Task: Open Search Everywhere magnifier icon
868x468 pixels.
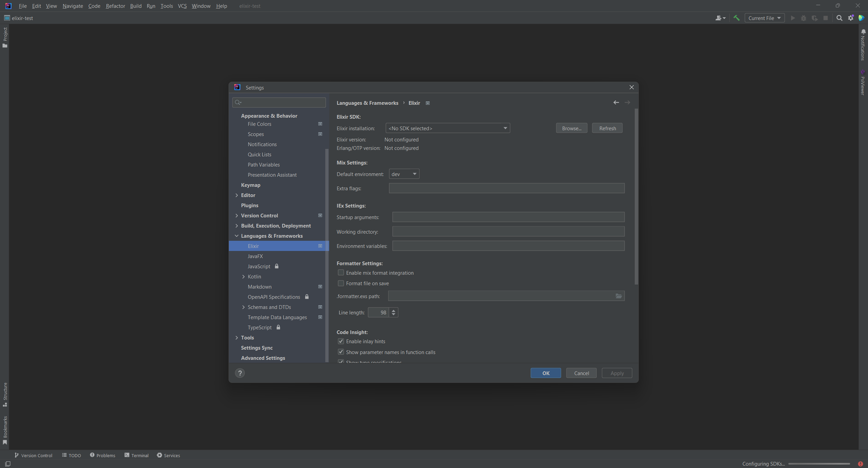Action: [x=839, y=18]
